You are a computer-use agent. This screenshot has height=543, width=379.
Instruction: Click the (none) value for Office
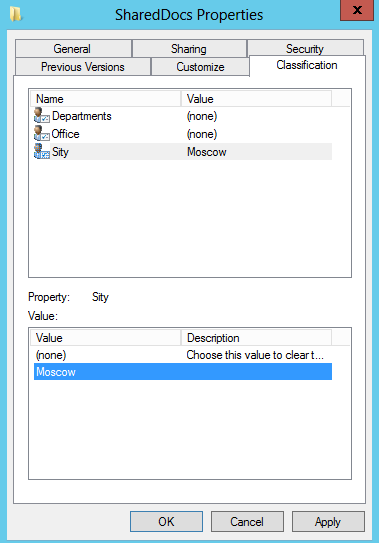tap(202, 134)
